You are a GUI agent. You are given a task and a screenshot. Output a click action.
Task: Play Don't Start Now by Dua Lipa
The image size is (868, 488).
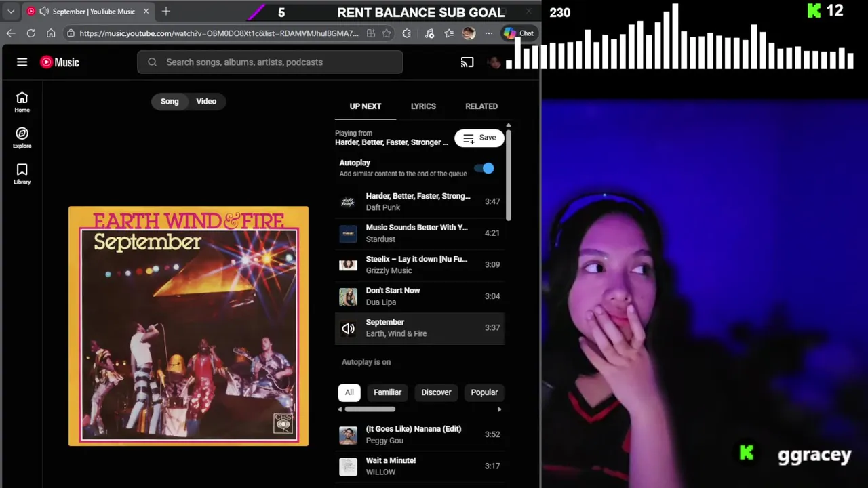click(x=420, y=296)
